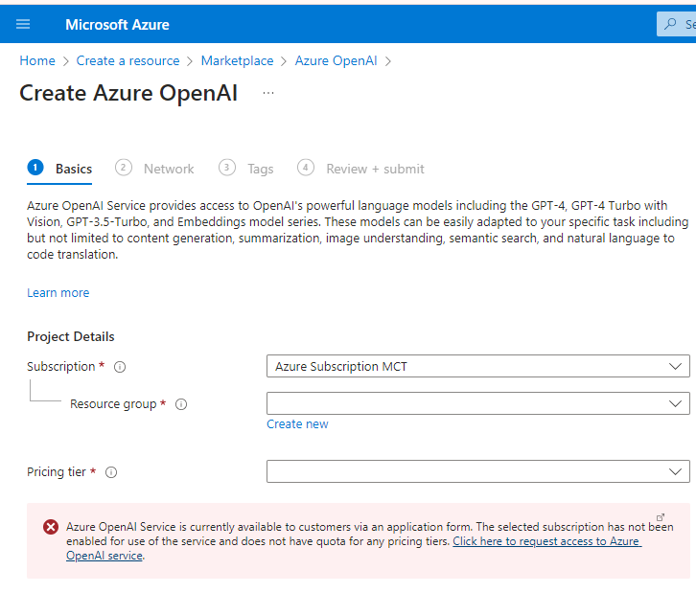This screenshot has height=616, width=696.
Task: Expand the Pricing tier dropdown
Action: 478,471
